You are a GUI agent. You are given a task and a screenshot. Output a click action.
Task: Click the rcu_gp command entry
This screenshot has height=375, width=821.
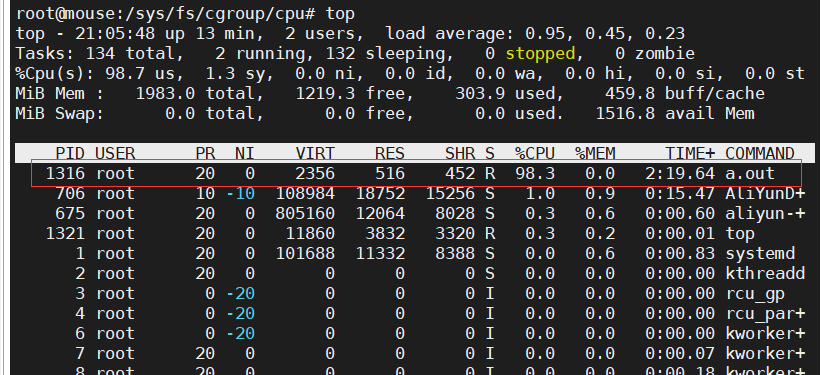pos(755,294)
